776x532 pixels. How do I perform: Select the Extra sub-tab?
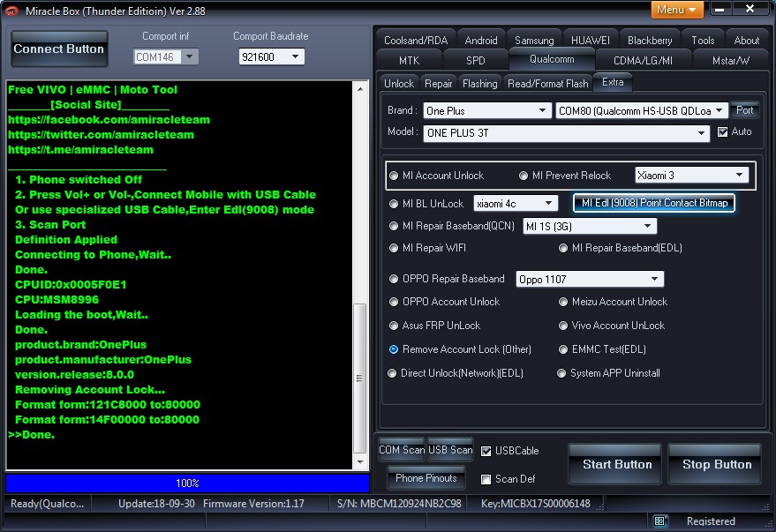pos(613,82)
